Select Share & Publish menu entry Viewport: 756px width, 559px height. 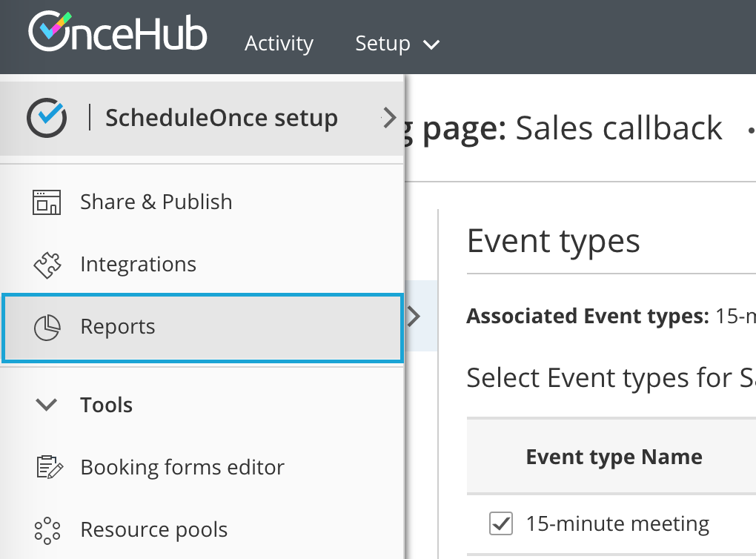coord(156,202)
